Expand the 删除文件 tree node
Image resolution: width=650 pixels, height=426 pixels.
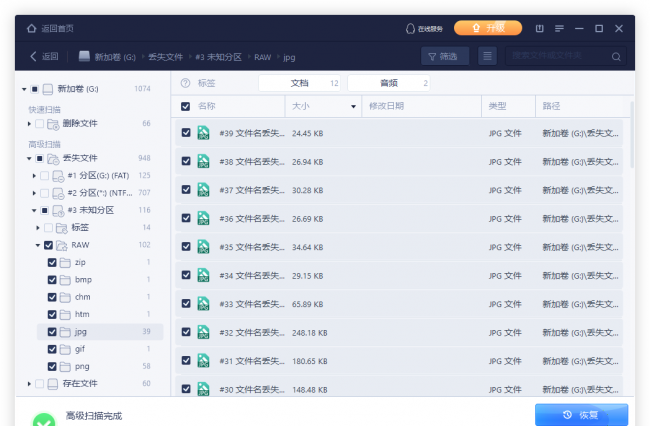coord(29,123)
